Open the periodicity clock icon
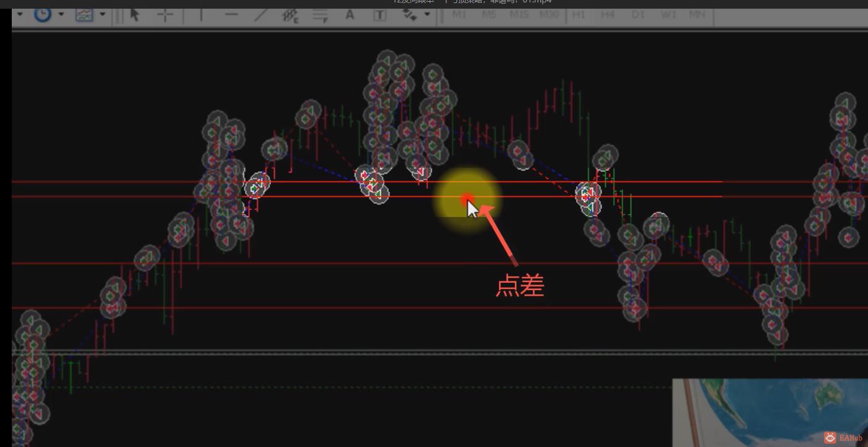 42,14
